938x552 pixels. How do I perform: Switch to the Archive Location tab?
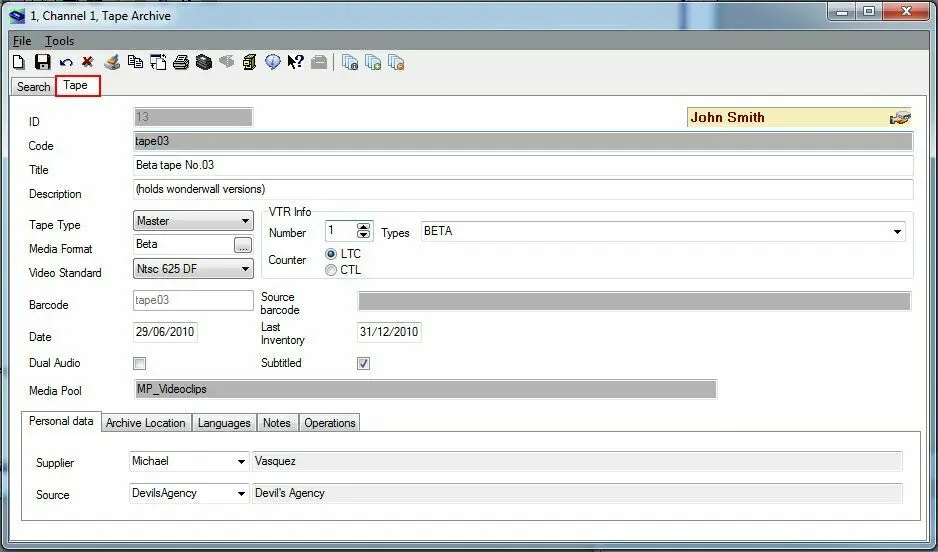click(x=146, y=423)
